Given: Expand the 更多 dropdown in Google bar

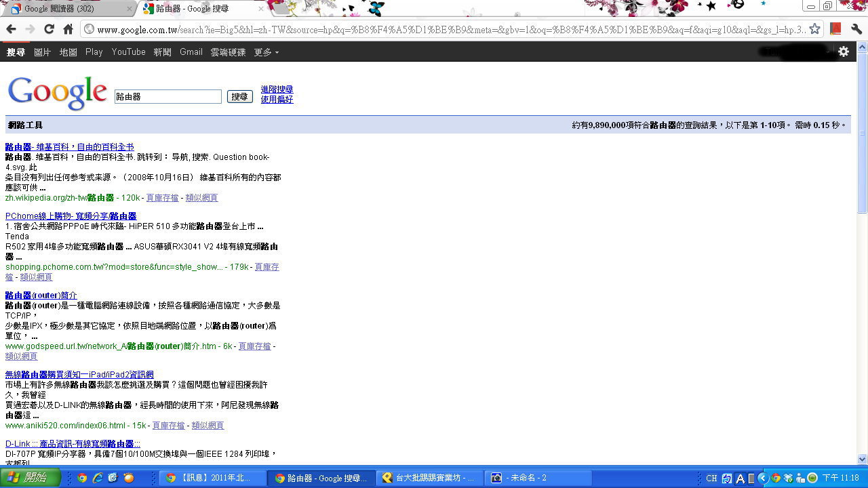Looking at the screenshot, I should pos(266,52).
